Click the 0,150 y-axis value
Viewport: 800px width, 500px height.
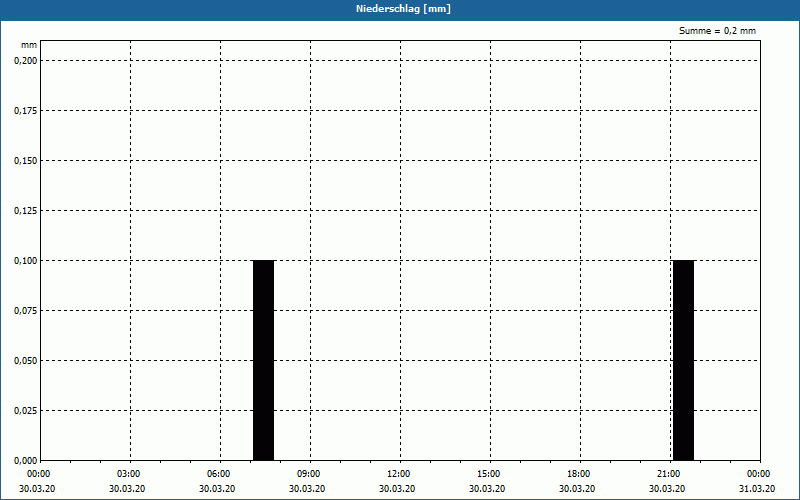tap(26, 160)
